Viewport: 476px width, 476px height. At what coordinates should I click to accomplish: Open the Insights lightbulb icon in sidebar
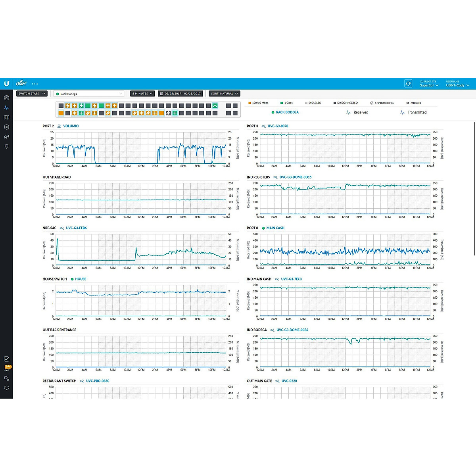click(x=6, y=146)
